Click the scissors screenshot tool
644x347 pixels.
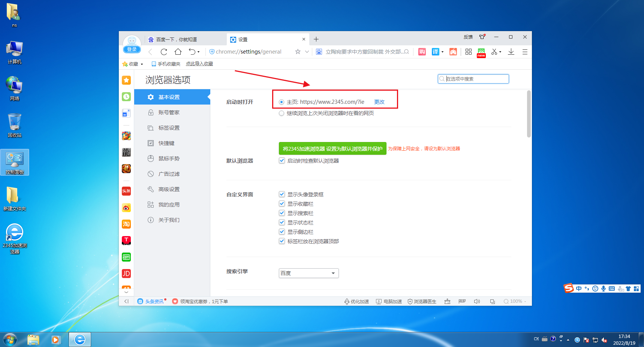pos(494,52)
